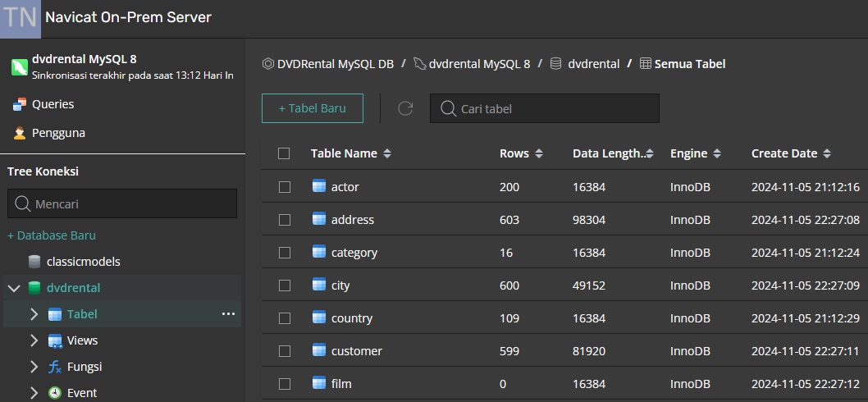The height and width of the screenshot is (402, 868).
Task: Click the TN avatar icon in header
Action: 20,18
